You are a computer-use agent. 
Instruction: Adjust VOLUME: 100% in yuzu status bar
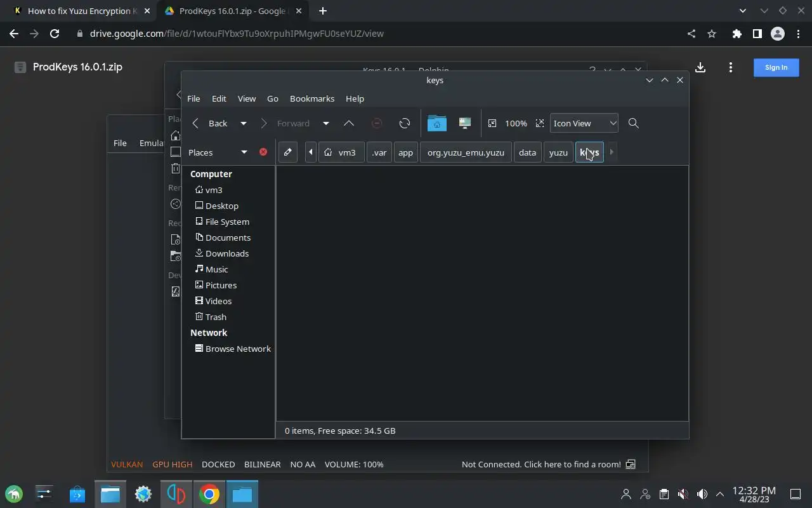click(x=354, y=464)
